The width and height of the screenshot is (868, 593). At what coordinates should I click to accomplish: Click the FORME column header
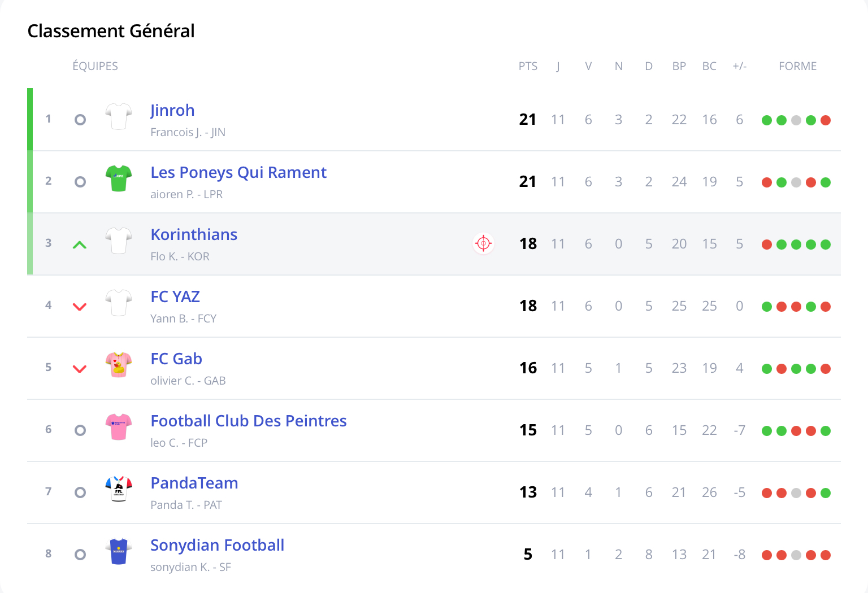coord(797,67)
